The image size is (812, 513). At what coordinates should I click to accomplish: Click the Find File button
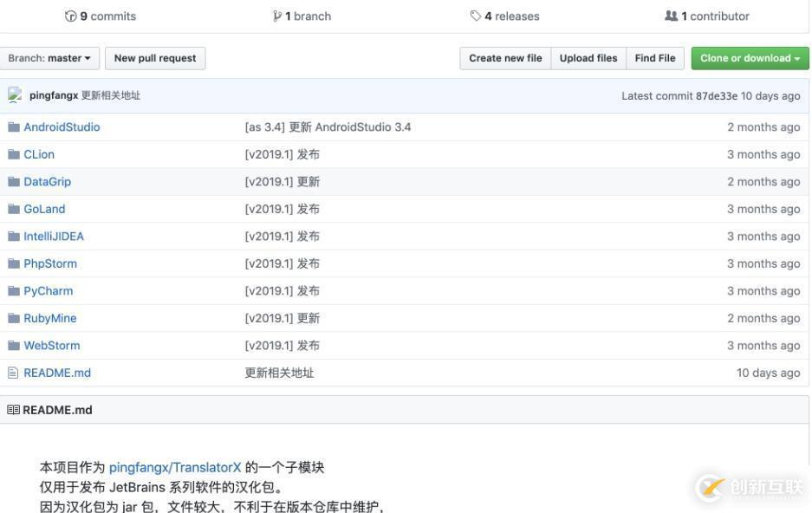coord(655,58)
